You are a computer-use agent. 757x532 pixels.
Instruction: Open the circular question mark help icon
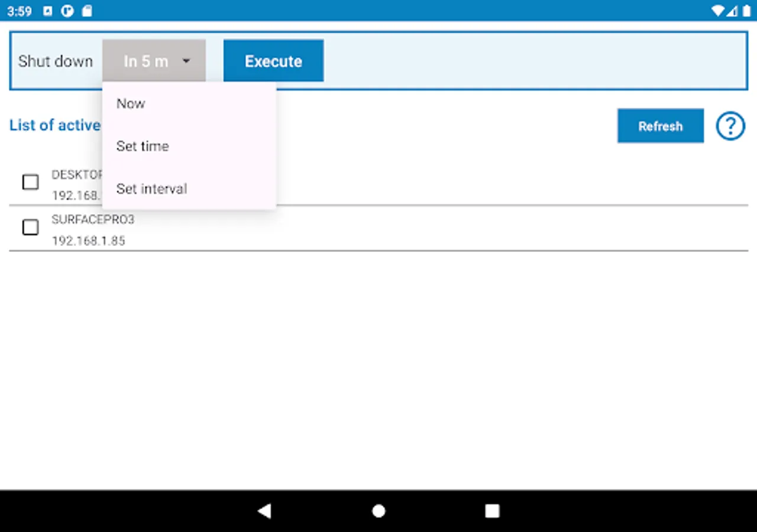730,126
